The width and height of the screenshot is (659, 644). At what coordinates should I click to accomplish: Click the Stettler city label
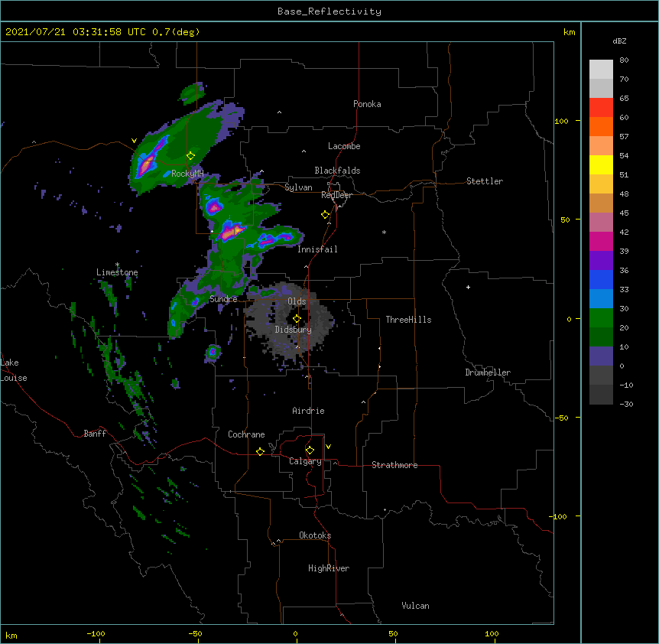coord(485,181)
